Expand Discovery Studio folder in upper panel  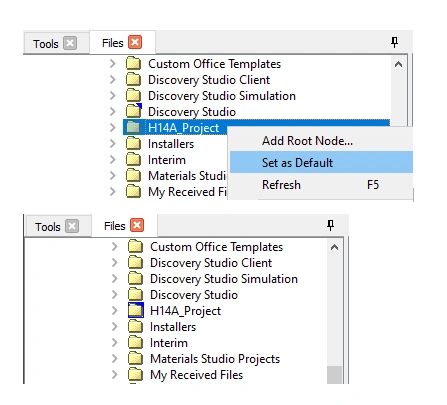113,111
